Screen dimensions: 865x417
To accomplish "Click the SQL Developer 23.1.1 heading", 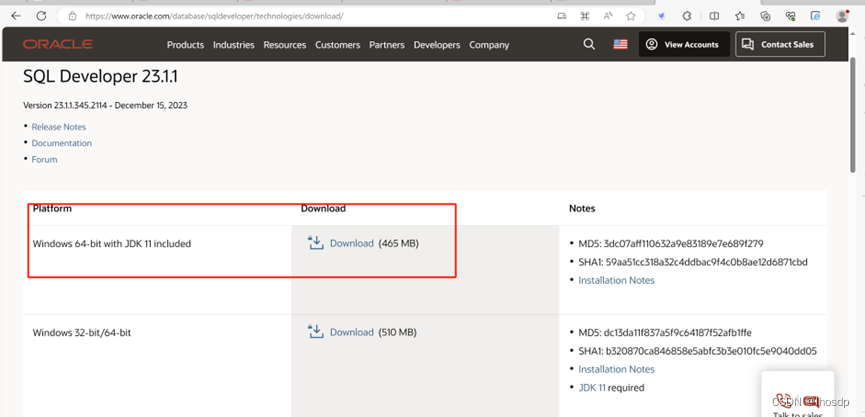I will [100, 77].
